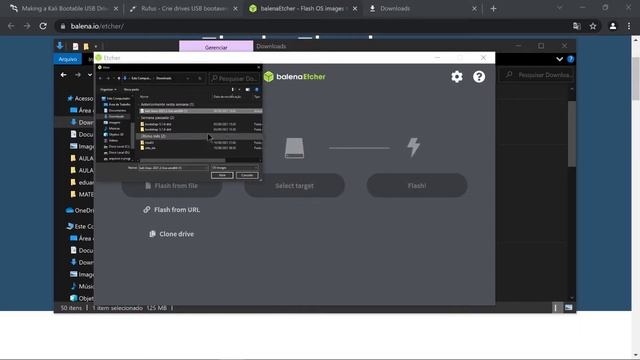The image size is (640, 360).
Task: Reload the balena.io page
Action: pyautogui.click(x=43, y=26)
